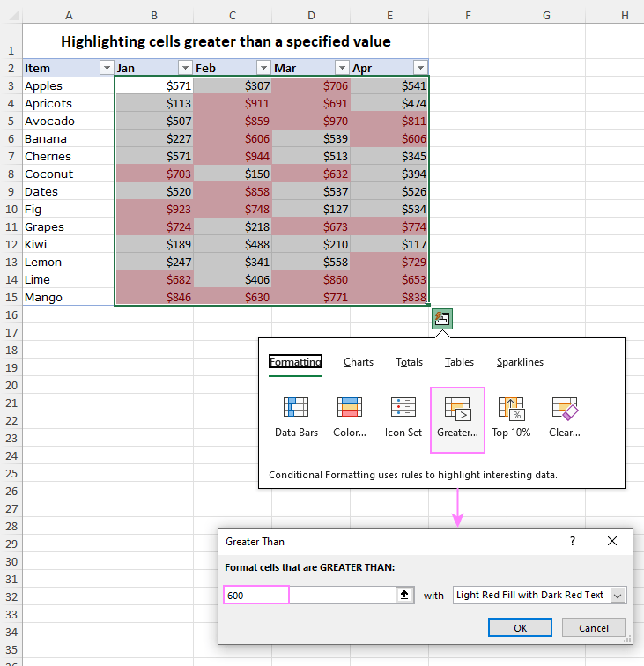This screenshot has width=644, height=666.
Task: Click the Banana cell
Action: coord(69,138)
